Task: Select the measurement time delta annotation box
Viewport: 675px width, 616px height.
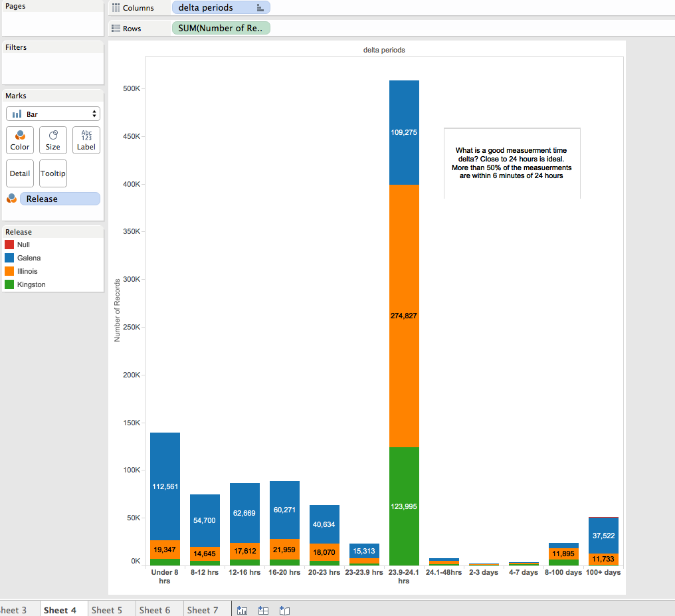Action: (x=512, y=163)
